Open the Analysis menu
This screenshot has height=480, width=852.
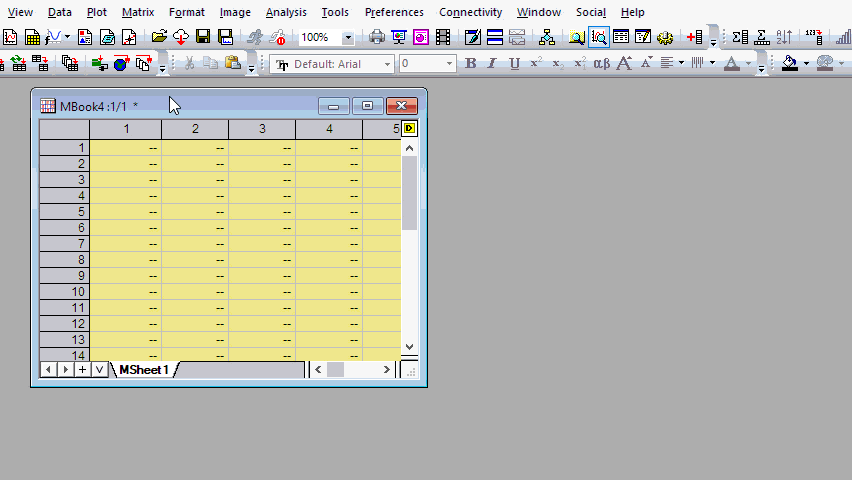(x=286, y=12)
